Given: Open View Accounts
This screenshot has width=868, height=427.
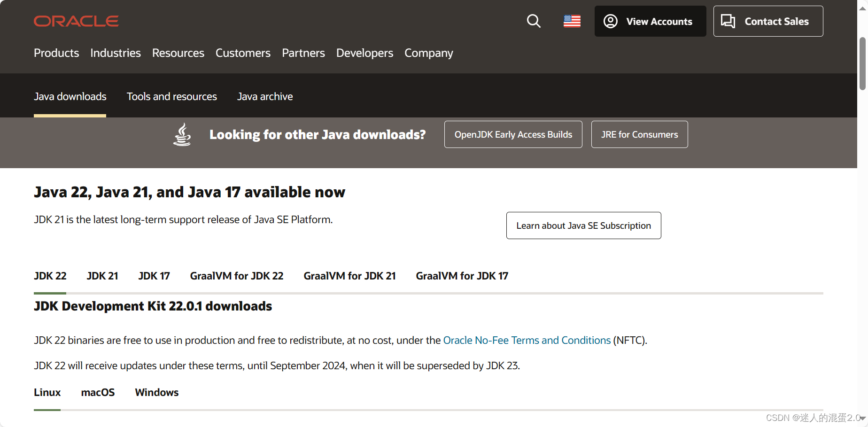Looking at the screenshot, I should click(650, 21).
